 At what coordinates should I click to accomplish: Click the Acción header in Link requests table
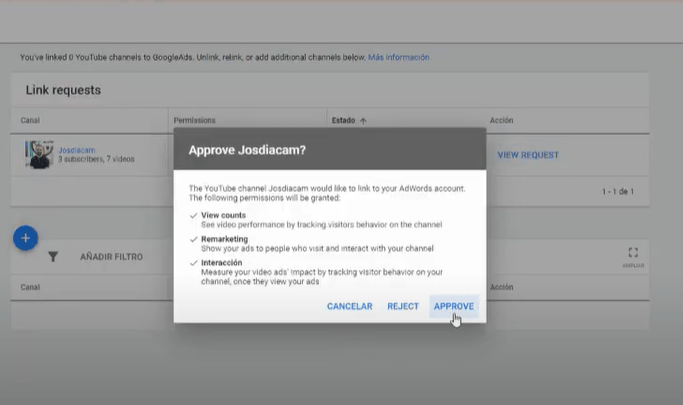tap(501, 120)
